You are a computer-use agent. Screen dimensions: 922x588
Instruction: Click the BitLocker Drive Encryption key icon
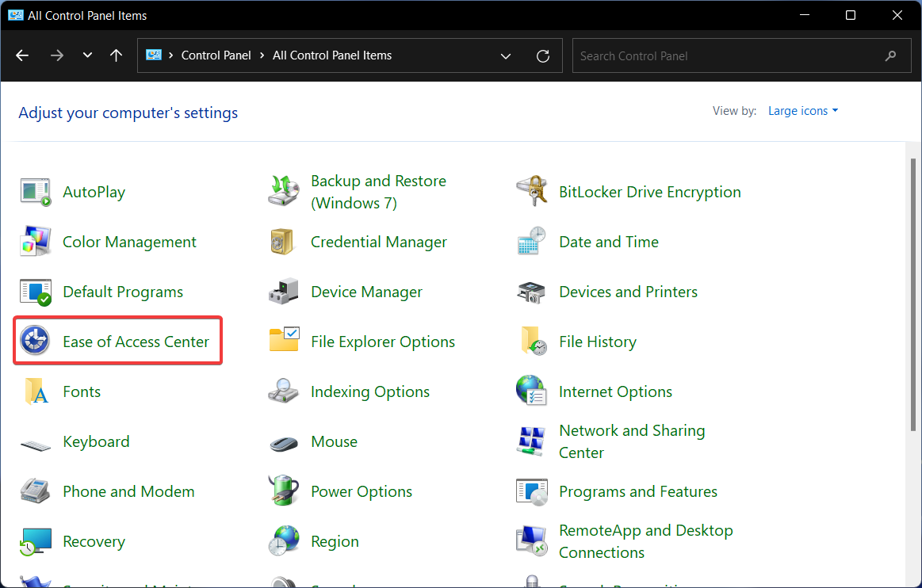point(531,191)
